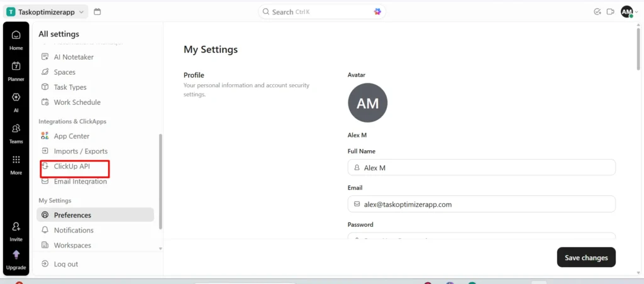Click the Notifications bell icon
Image resolution: width=644 pixels, height=284 pixels.
coord(45,230)
